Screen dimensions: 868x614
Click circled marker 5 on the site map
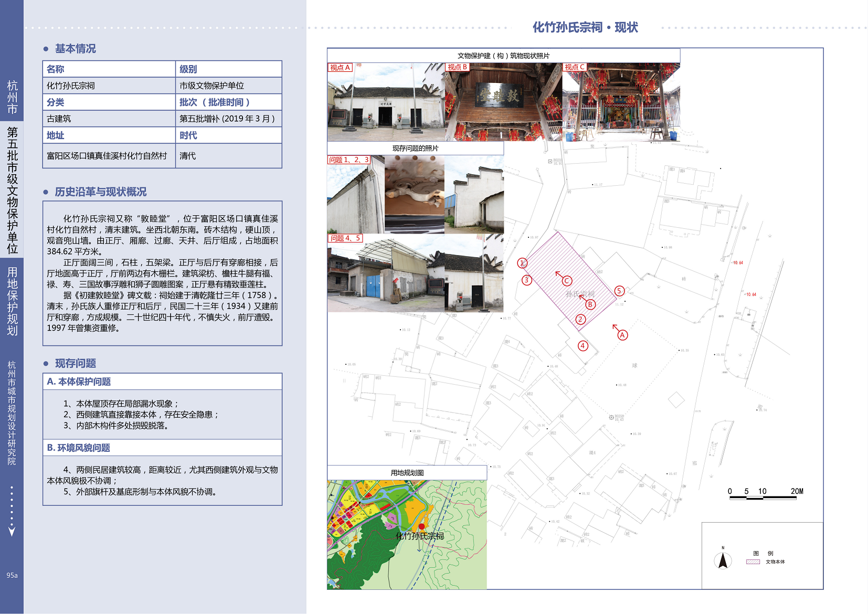tap(619, 291)
